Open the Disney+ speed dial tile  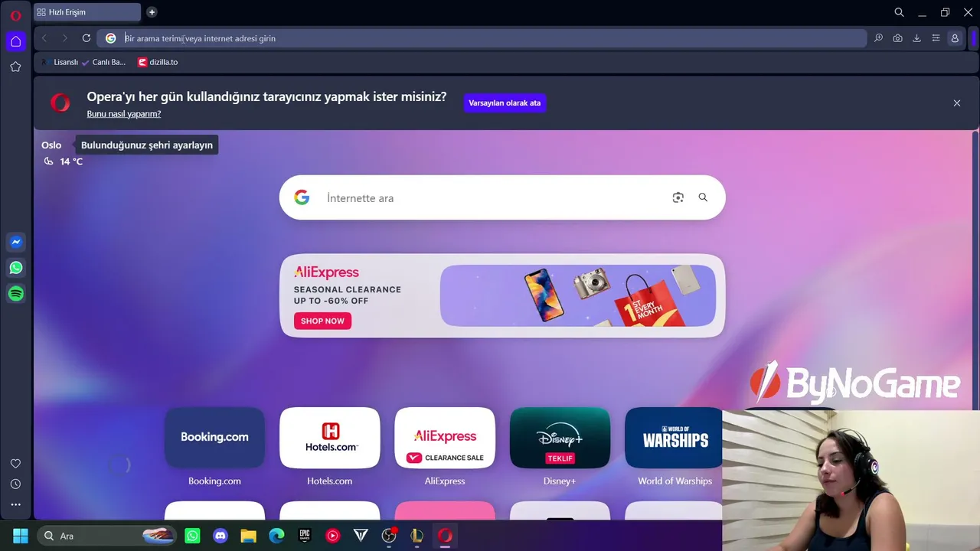pyautogui.click(x=560, y=438)
